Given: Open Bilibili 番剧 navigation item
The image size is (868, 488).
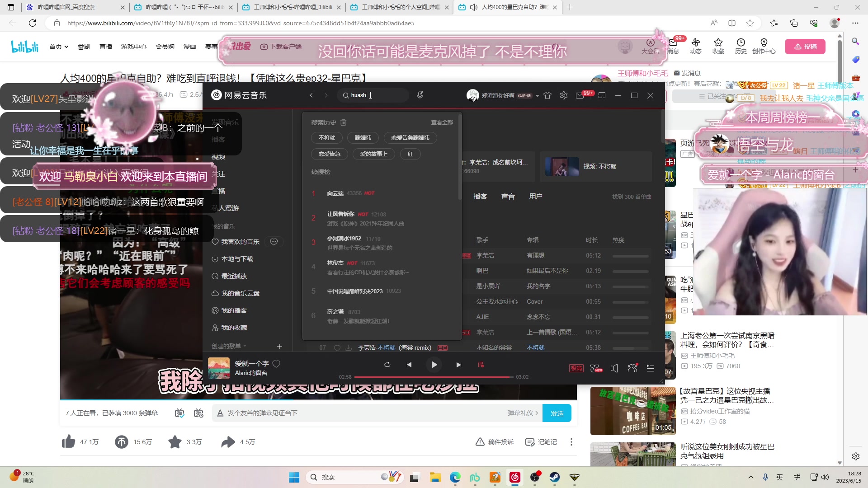Looking at the screenshot, I should coord(84,47).
